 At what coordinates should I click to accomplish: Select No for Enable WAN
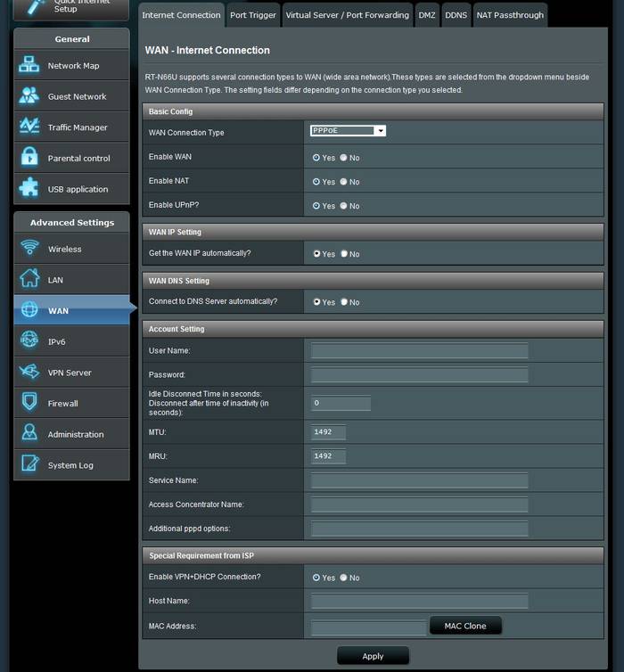344,158
